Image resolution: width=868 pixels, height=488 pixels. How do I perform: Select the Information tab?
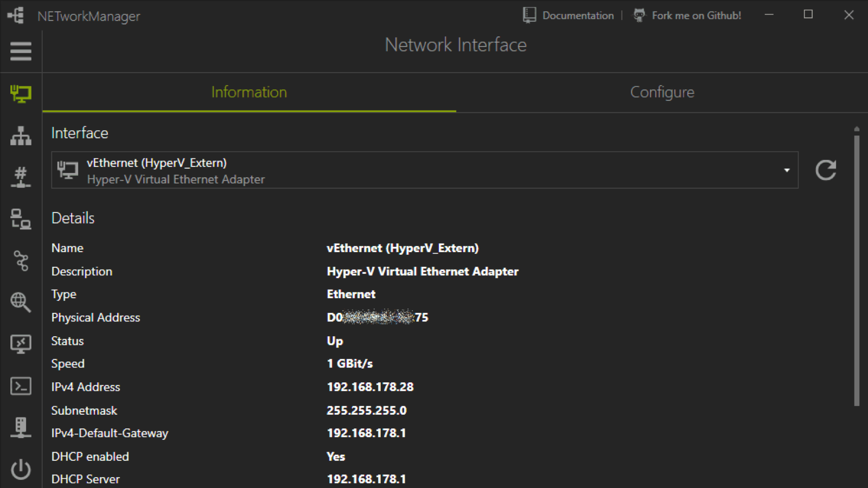click(x=248, y=92)
